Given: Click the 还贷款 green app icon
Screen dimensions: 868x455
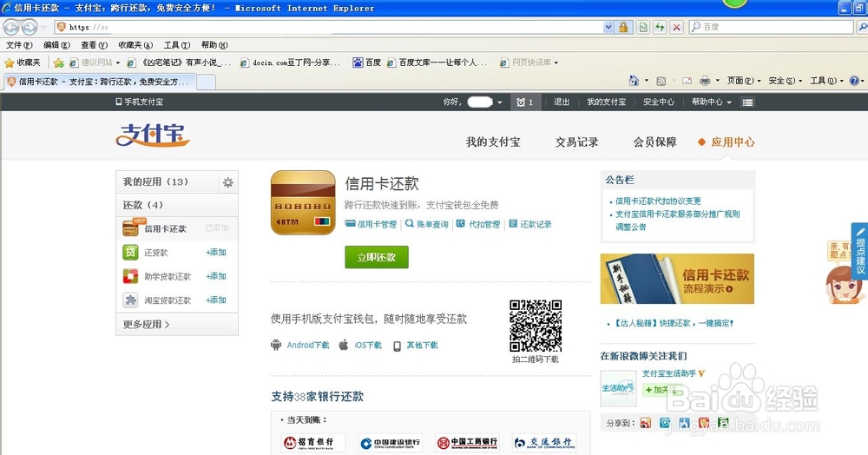Looking at the screenshot, I should pyautogui.click(x=130, y=253).
